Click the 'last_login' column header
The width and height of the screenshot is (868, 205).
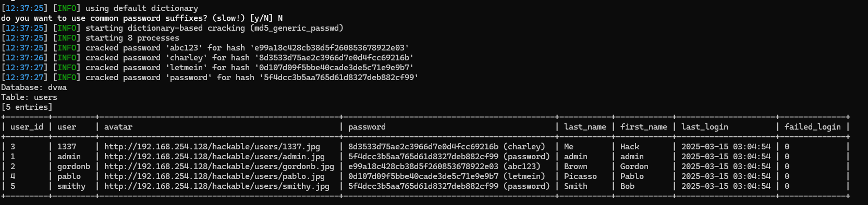coord(704,127)
